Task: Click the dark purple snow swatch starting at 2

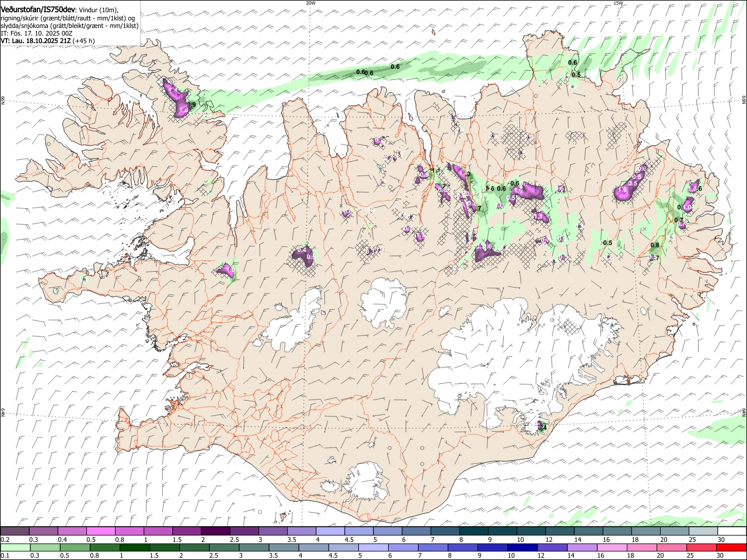Action: (215, 531)
